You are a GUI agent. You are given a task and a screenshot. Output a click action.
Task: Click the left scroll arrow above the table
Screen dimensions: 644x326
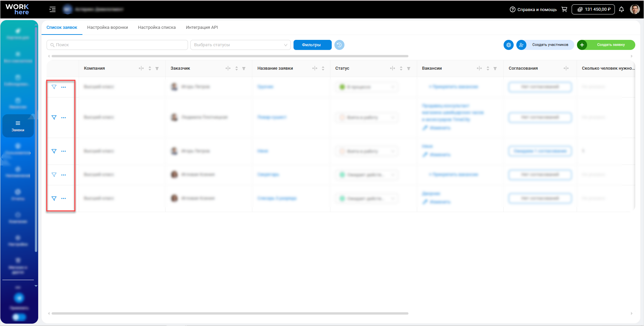pos(49,56)
